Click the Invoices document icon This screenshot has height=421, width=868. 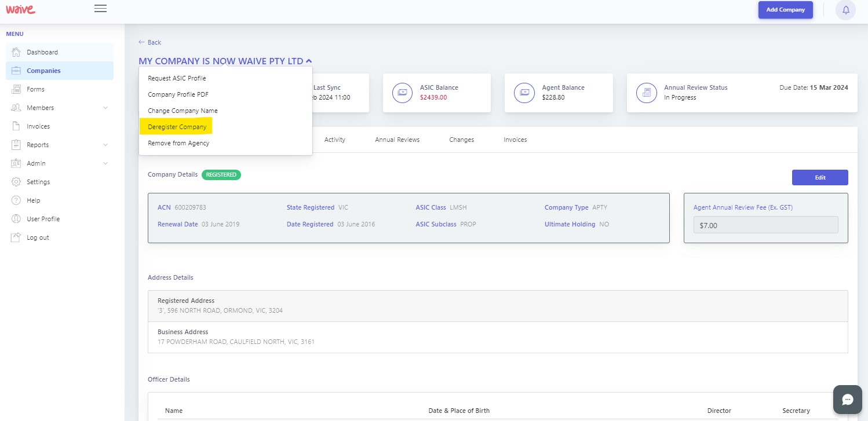point(16,126)
